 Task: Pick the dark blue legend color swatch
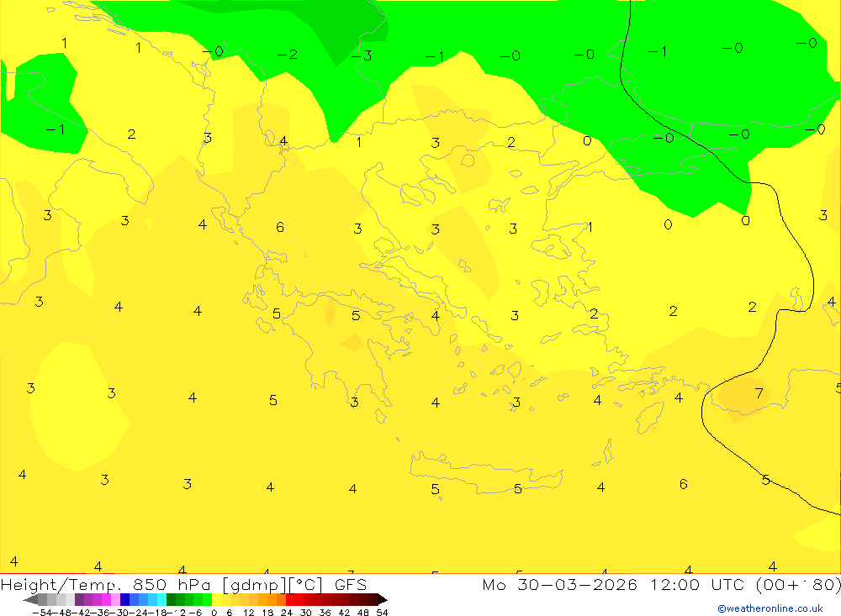pyautogui.click(x=125, y=599)
